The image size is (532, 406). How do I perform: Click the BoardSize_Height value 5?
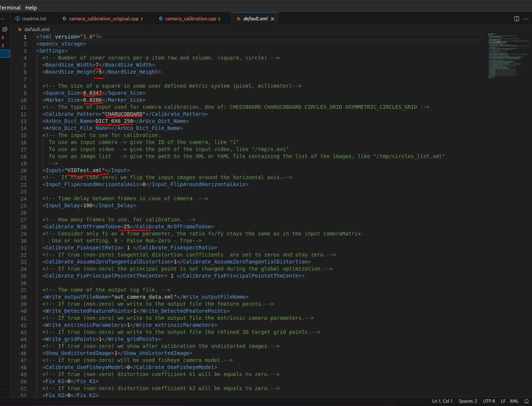pyautogui.click(x=100, y=72)
